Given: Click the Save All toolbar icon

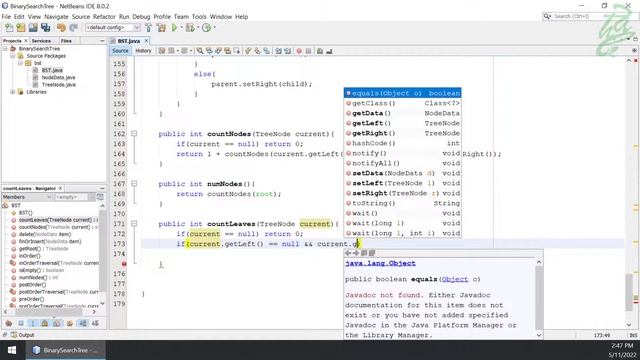Looking at the screenshot, I should [x=45, y=28].
